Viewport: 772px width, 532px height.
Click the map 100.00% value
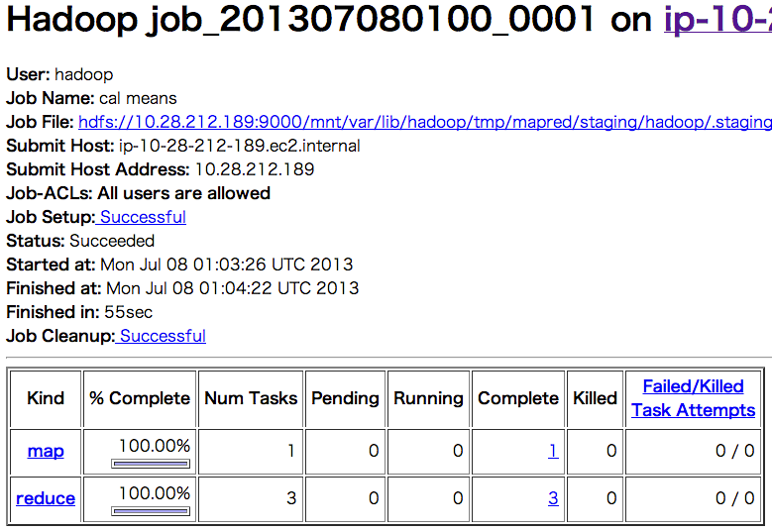[155, 446]
